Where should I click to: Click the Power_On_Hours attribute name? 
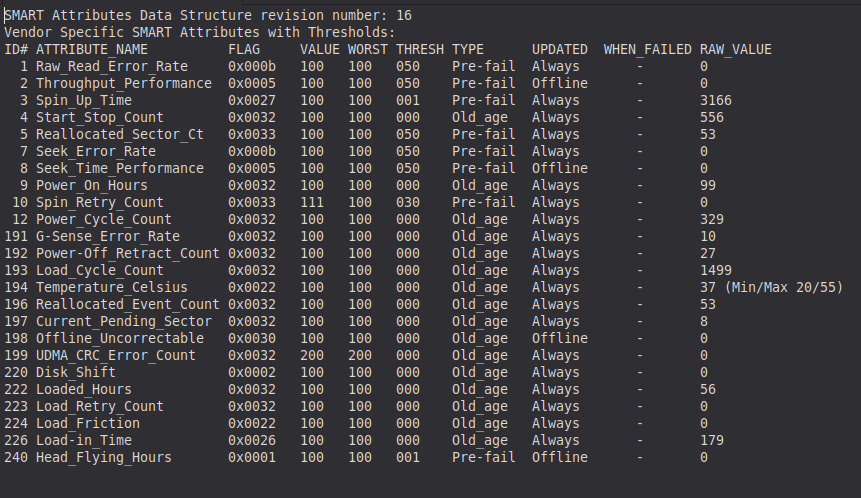click(x=92, y=186)
